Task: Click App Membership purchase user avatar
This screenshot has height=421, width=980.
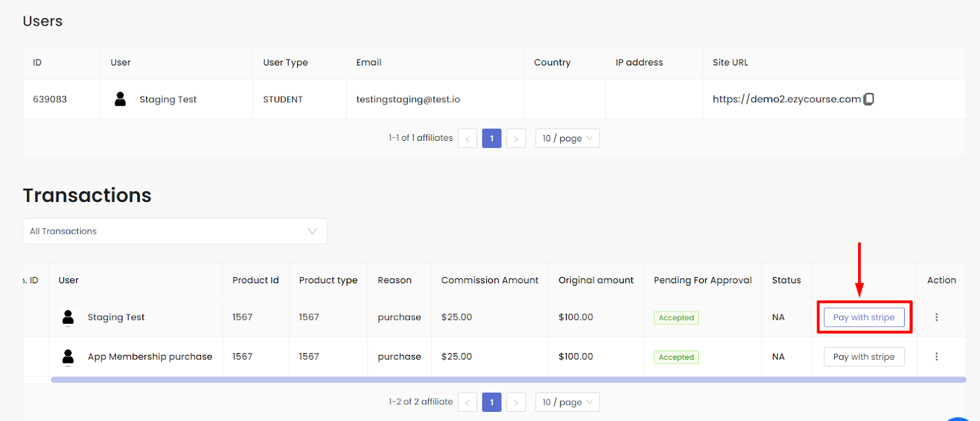Action: pyautogui.click(x=68, y=357)
